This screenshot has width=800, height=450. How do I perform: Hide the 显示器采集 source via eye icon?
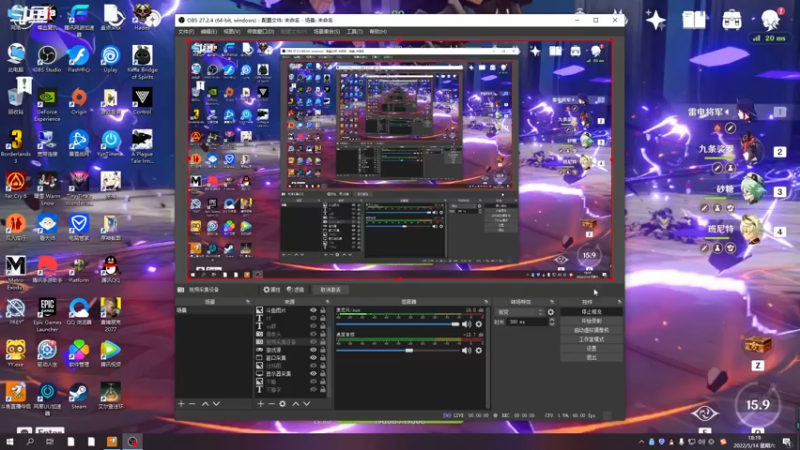pyautogui.click(x=313, y=373)
